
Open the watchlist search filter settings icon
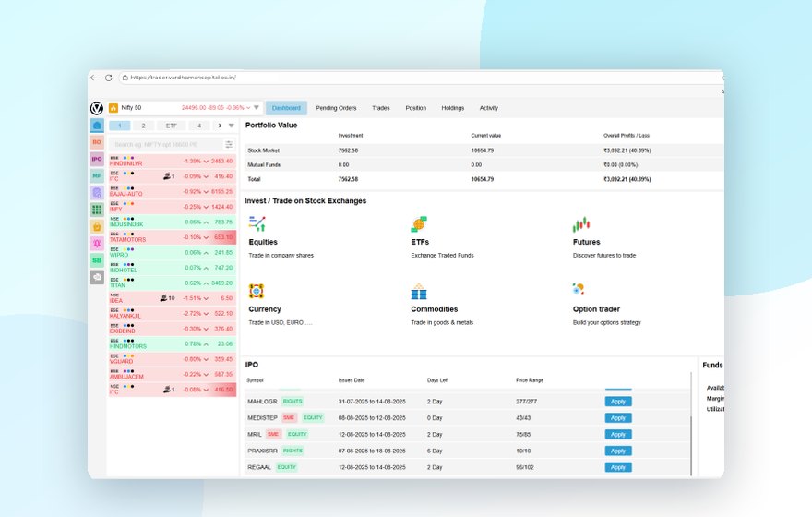[x=229, y=145]
